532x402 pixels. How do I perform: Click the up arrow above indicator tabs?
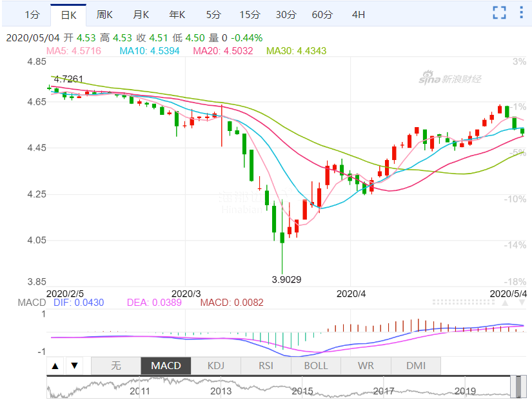55,366
